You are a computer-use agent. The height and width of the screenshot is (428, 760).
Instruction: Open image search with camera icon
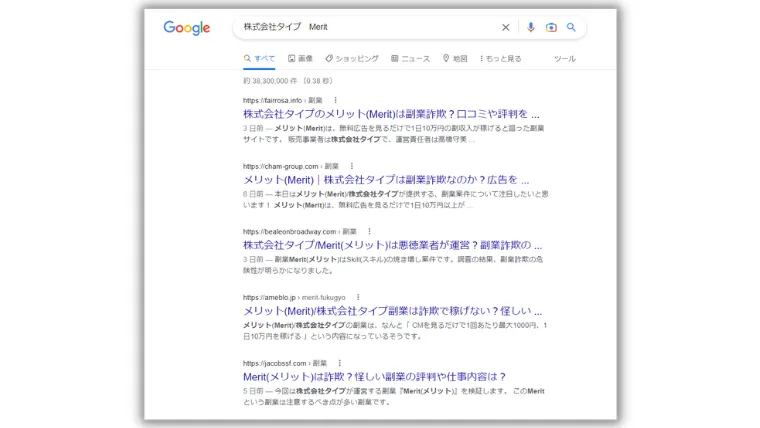(x=551, y=28)
